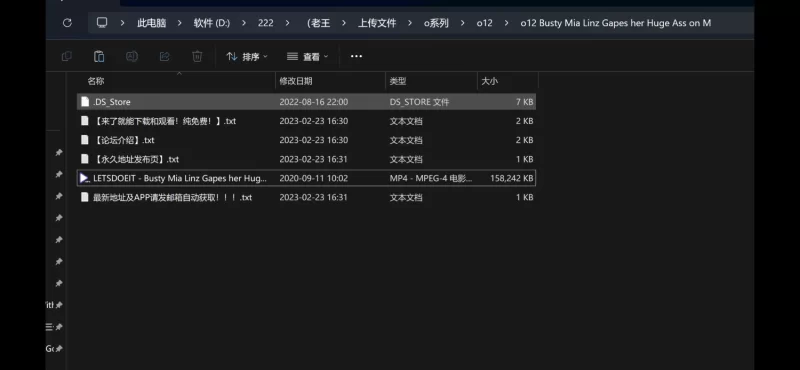This screenshot has height=370, width=800.
Task: Sort by the 类型 column header
Action: (398, 81)
